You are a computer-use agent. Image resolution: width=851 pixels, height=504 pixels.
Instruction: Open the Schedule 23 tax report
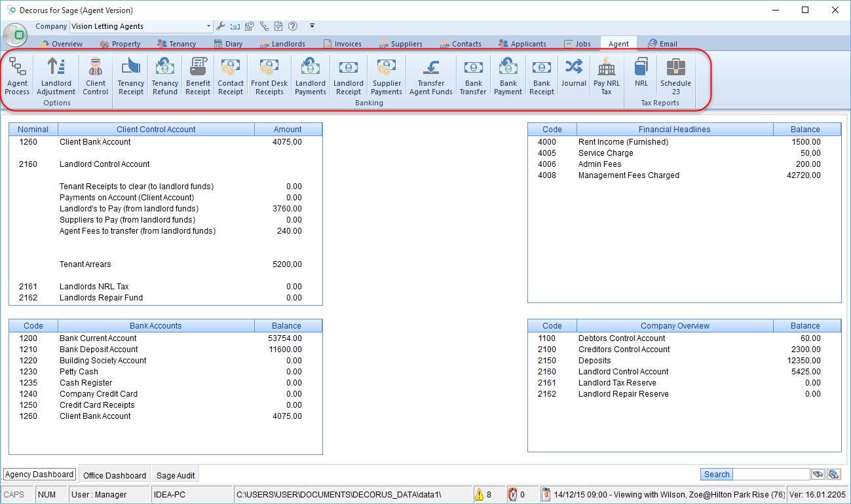(675, 76)
